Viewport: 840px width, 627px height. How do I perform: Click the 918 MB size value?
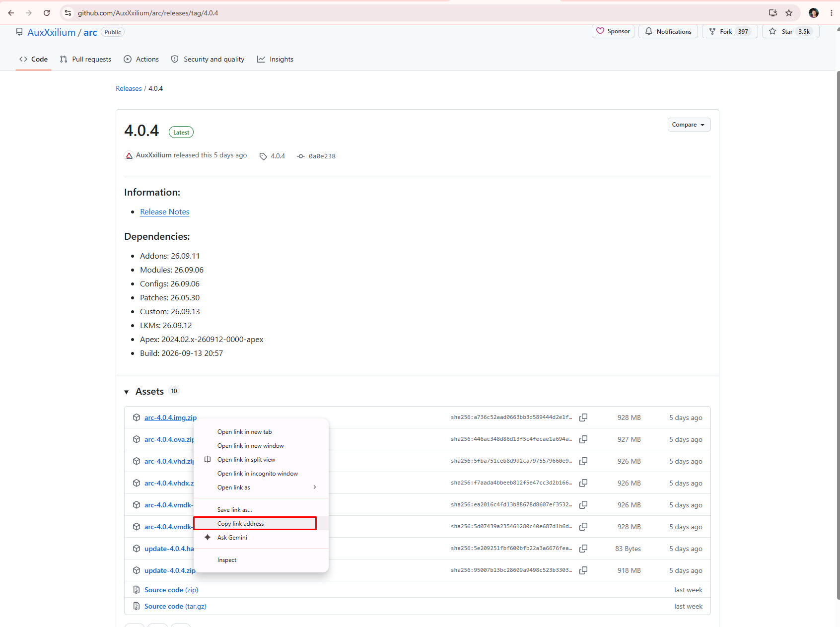(629, 570)
